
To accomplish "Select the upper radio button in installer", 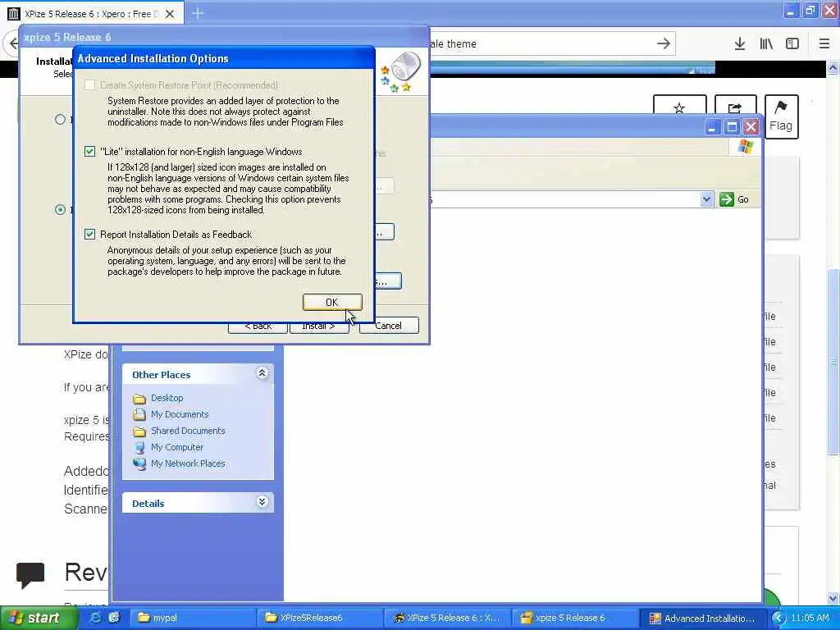I will tap(61, 120).
